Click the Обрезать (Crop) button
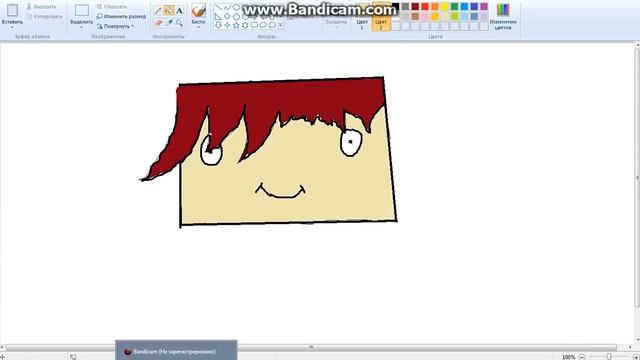Image resolution: width=640 pixels, height=360 pixels. tap(111, 7)
